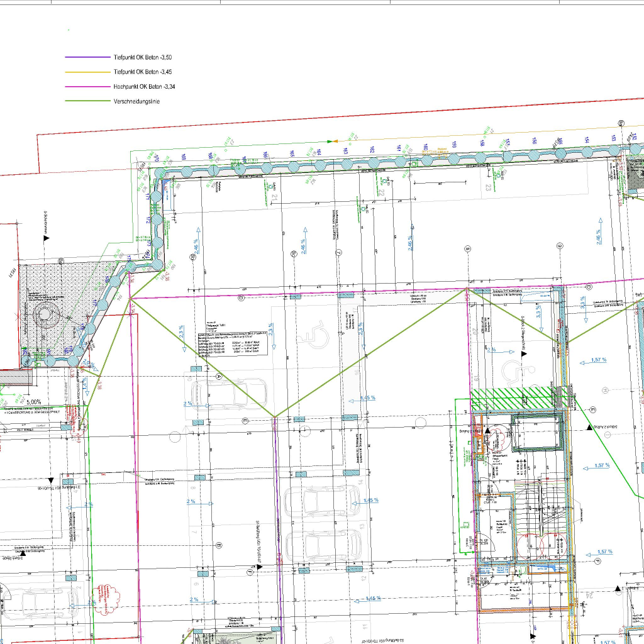Select the grid axis bubble labeled E

point(246,419)
